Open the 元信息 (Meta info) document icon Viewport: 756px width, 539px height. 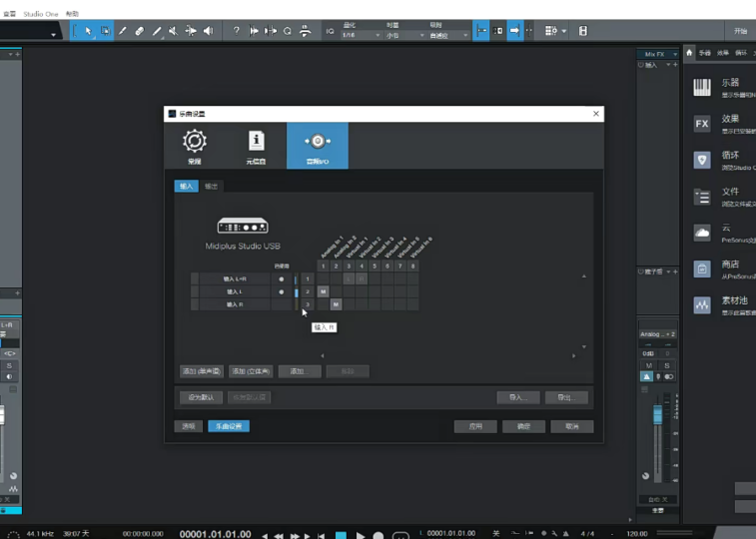point(256,143)
